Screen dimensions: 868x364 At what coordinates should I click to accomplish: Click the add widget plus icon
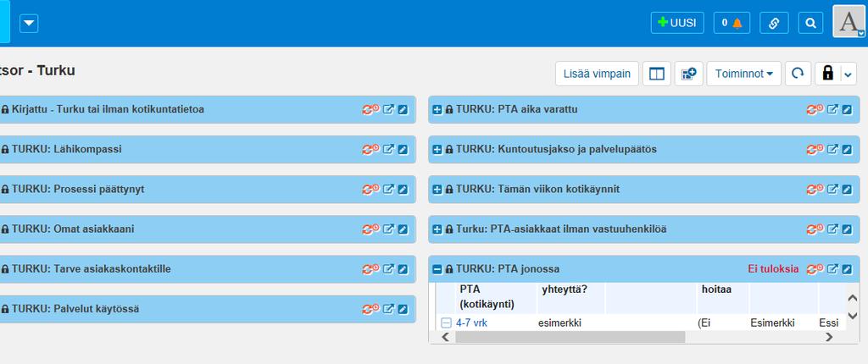coord(688,74)
